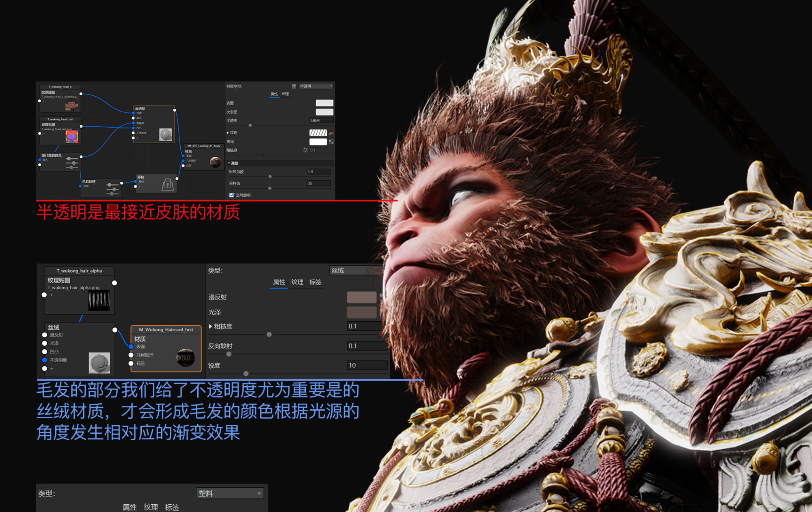Click the striped 纹理 texture swatch
This screenshot has width=812, height=512.
(x=318, y=133)
